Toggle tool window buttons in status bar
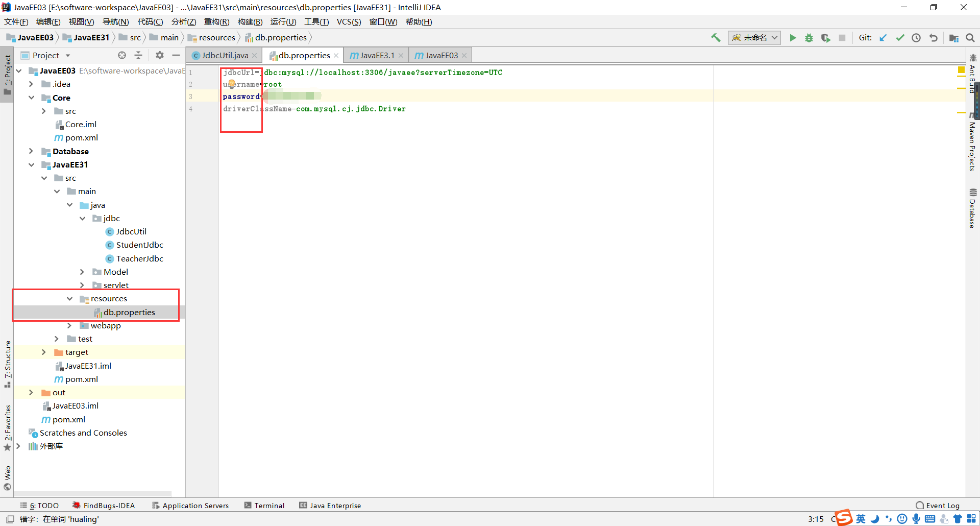Image resolution: width=980 pixels, height=526 pixels. pyautogui.click(x=10, y=519)
